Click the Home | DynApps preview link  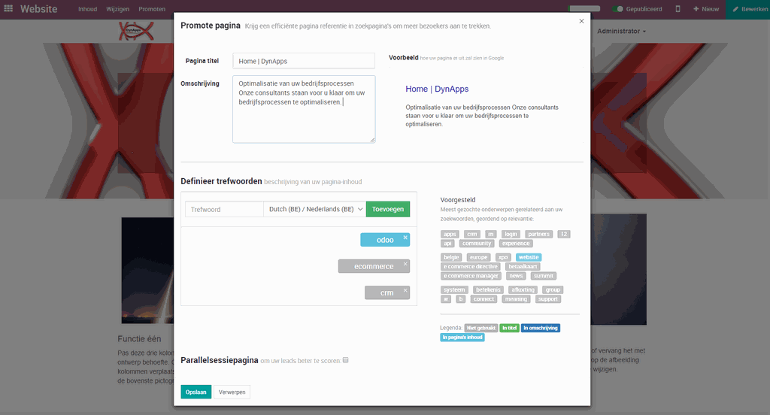point(437,89)
